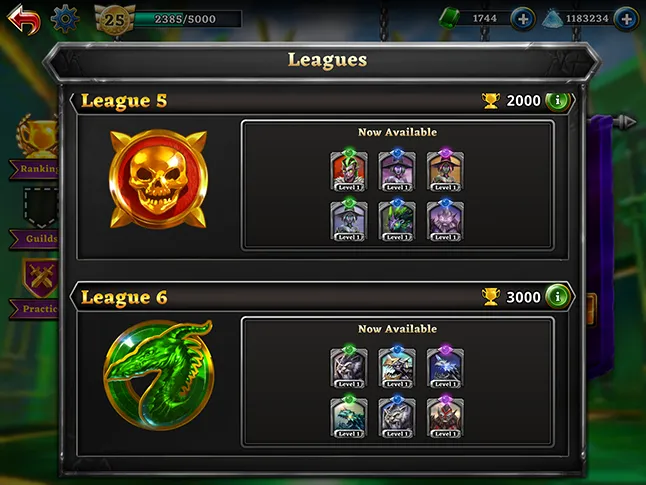Click the red back arrow icon

click(x=24, y=19)
